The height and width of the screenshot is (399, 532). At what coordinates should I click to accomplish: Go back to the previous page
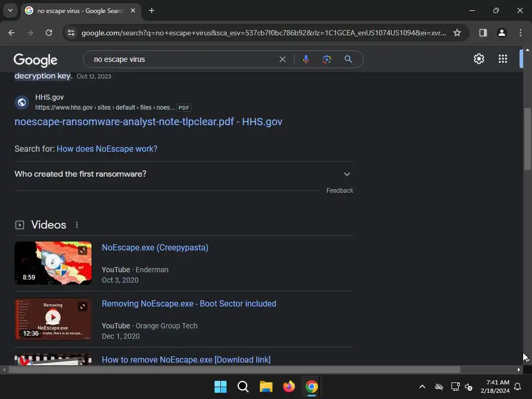point(11,33)
